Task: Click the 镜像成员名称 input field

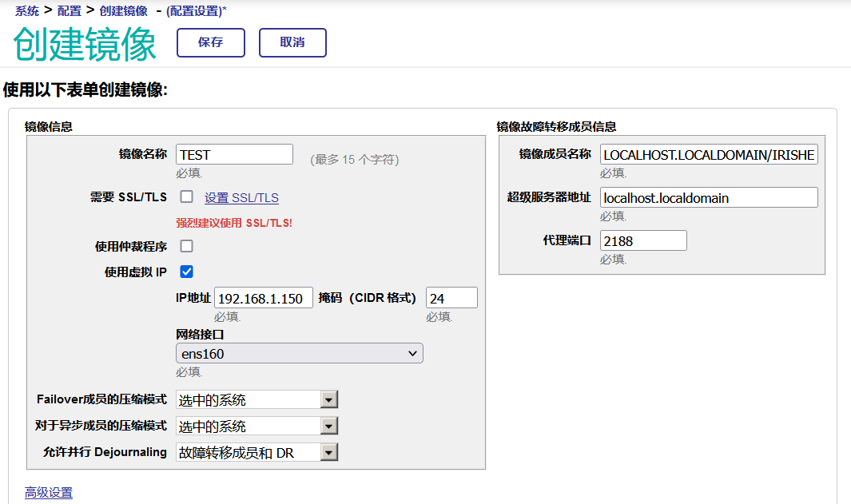Action: coord(709,155)
